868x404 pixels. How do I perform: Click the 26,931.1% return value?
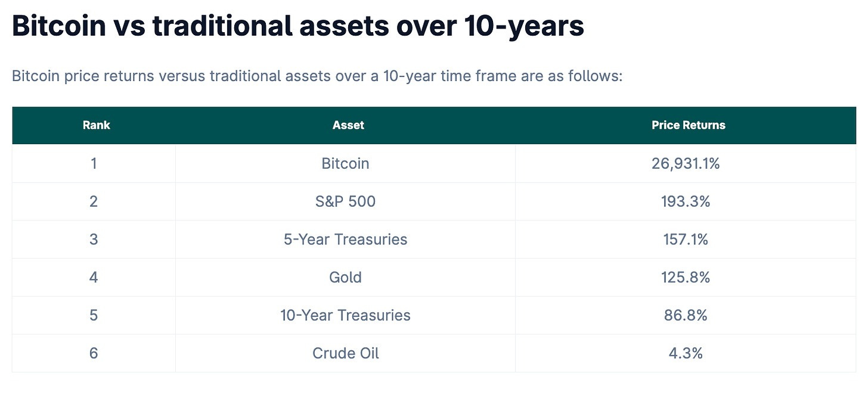(686, 163)
